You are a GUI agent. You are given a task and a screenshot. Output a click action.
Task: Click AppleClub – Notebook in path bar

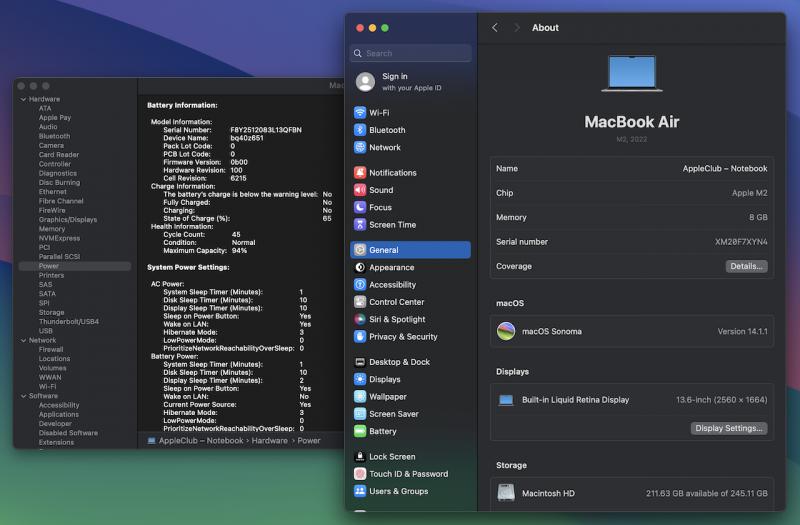point(201,440)
